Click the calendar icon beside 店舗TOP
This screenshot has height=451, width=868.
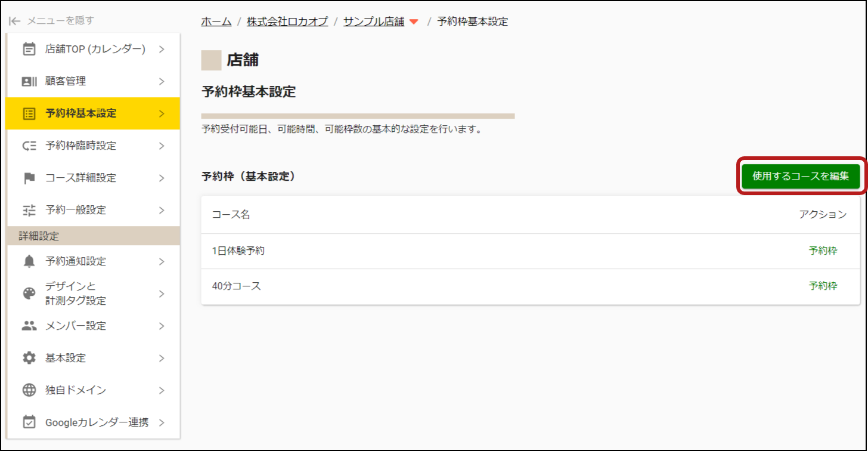coord(29,49)
